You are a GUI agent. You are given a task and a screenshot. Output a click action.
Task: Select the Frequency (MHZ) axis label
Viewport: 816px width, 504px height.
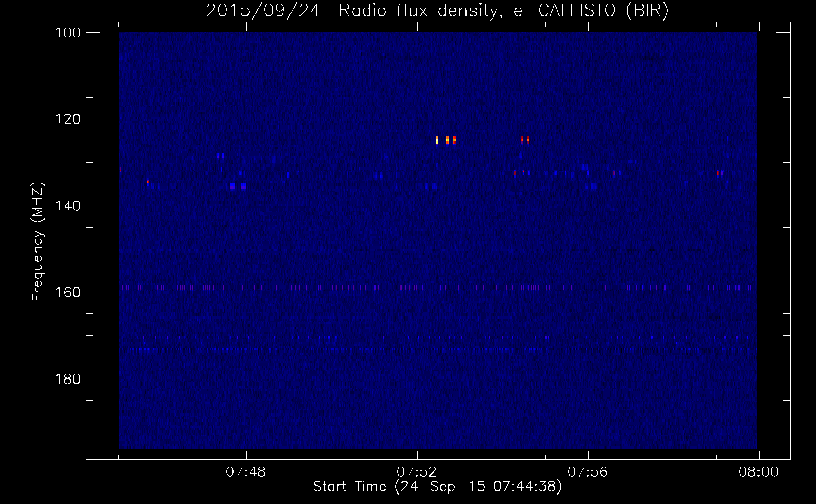(x=38, y=241)
